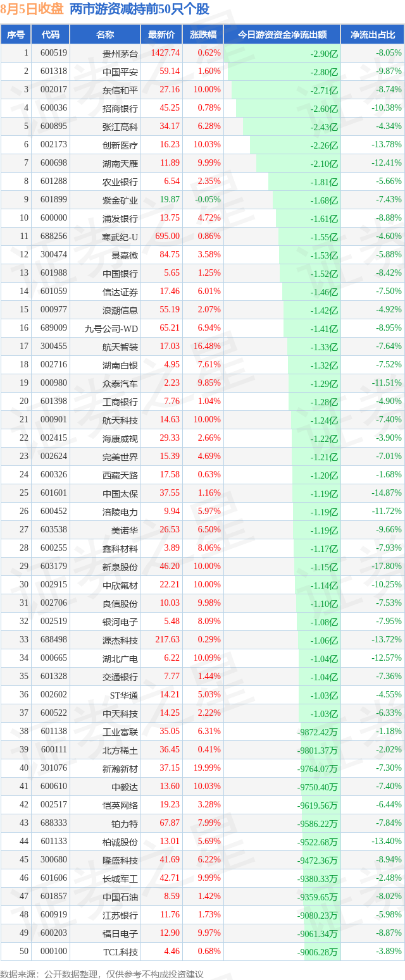Select 九号公司-WD name cell
The width and height of the screenshot is (405, 980).
(111, 328)
